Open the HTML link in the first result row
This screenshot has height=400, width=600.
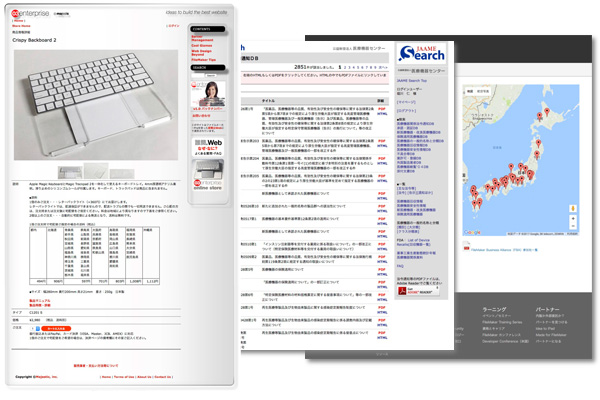382,114
